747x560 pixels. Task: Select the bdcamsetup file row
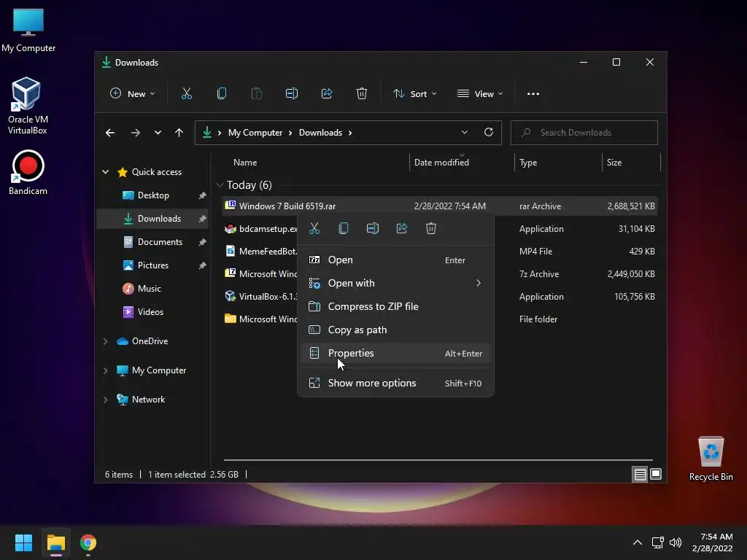click(260, 229)
